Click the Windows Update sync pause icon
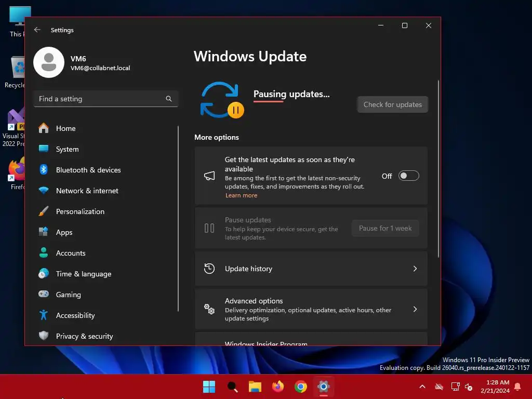Screen dimensions: 532x399 (222, 100)
